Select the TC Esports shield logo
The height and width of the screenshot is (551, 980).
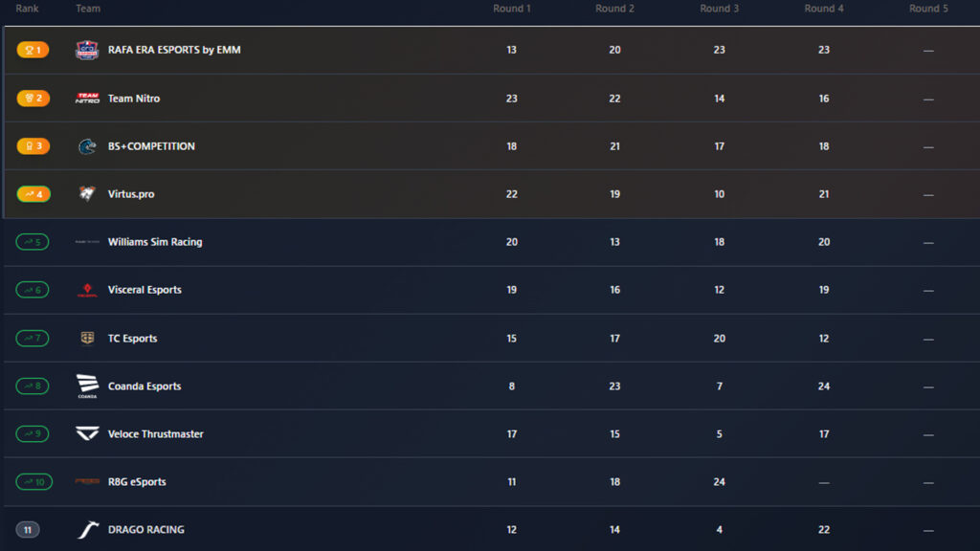click(x=86, y=338)
